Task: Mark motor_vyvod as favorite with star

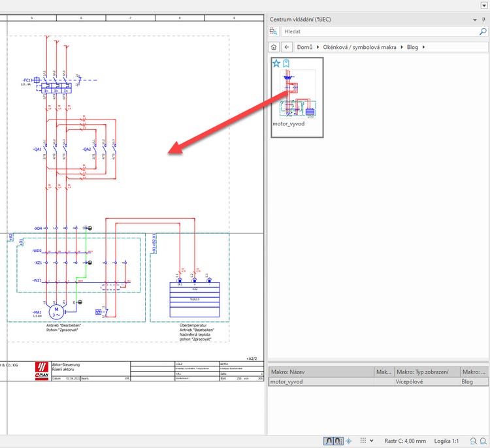Action: tap(276, 63)
